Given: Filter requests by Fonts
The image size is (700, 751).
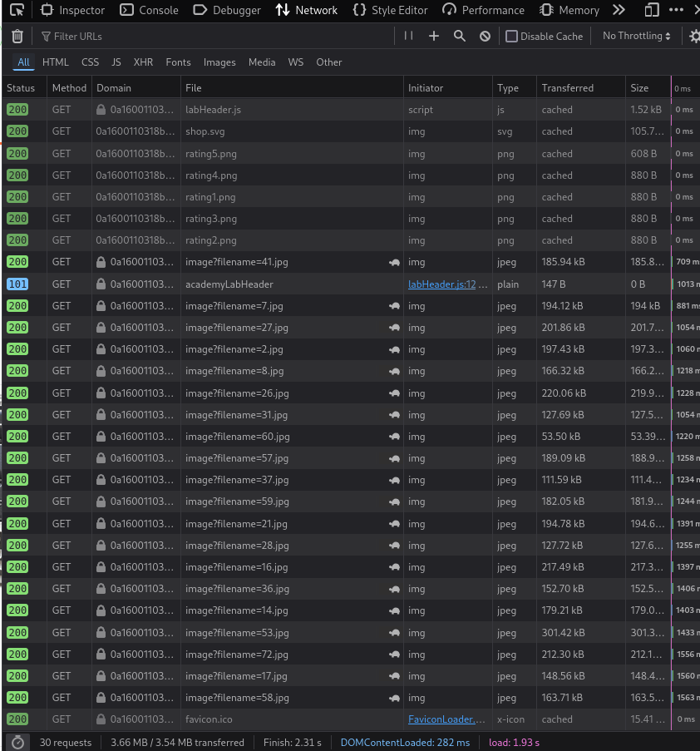Looking at the screenshot, I should tap(178, 62).
